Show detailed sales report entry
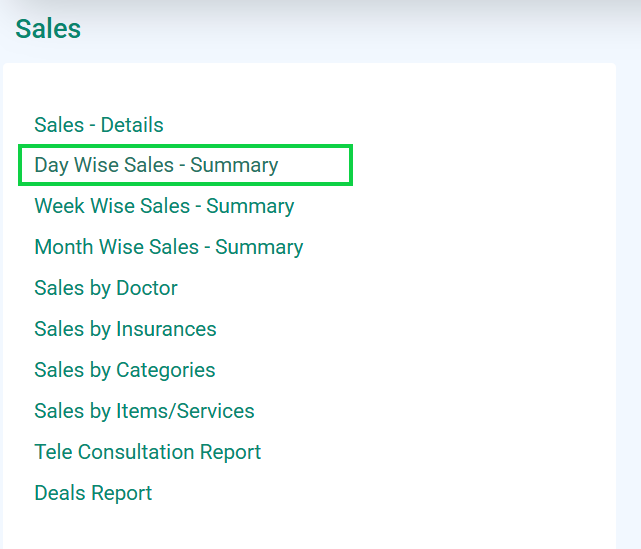641x549 pixels. (99, 125)
